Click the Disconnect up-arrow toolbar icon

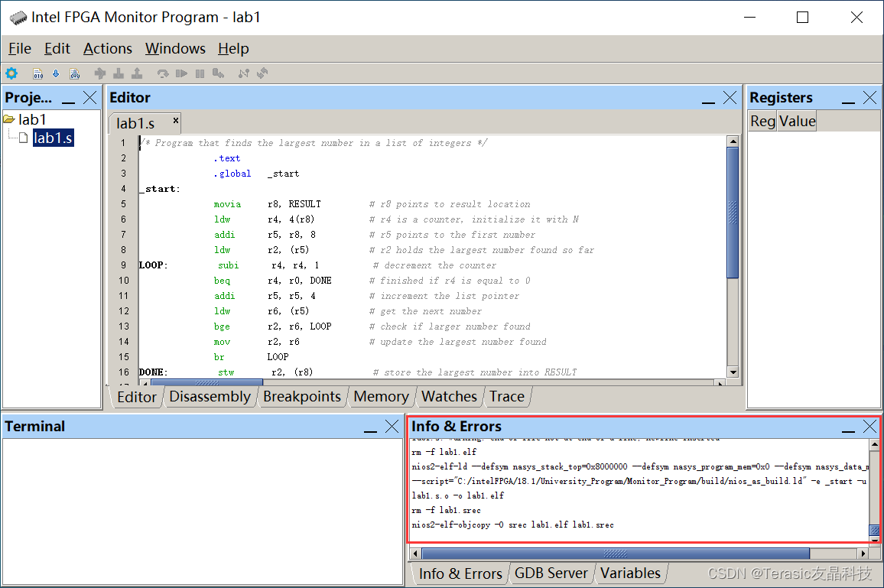[138, 73]
